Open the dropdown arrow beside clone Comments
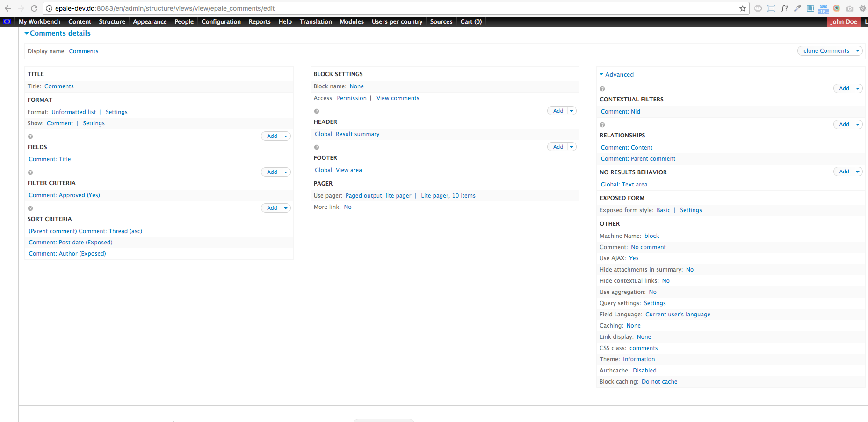The height and width of the screenshot is (422, 868). 858,50
